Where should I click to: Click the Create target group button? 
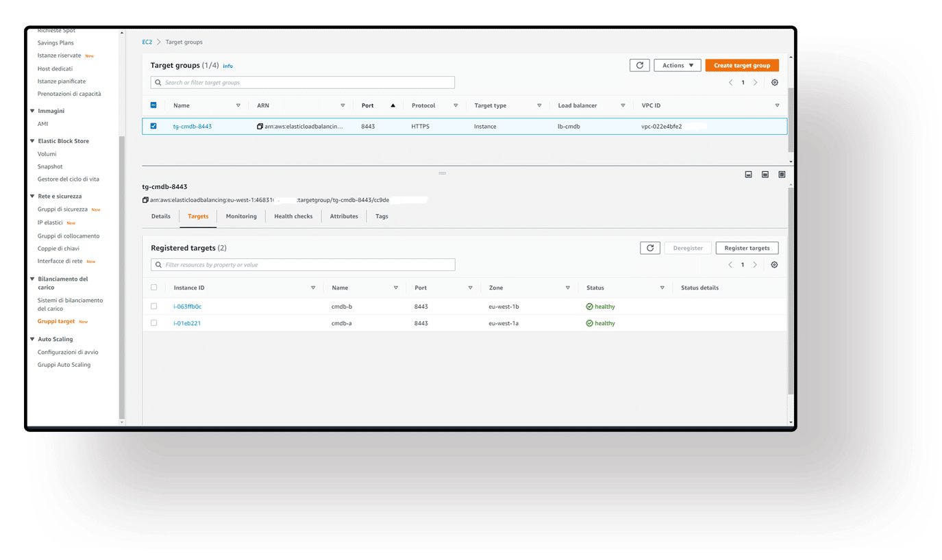[742, 66]
